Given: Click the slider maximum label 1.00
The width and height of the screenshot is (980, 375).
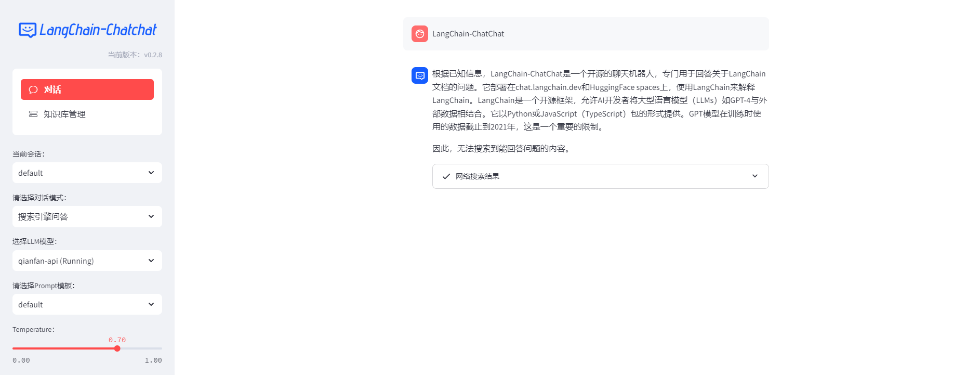Looking at the screenshot, I should click(153, 360).
